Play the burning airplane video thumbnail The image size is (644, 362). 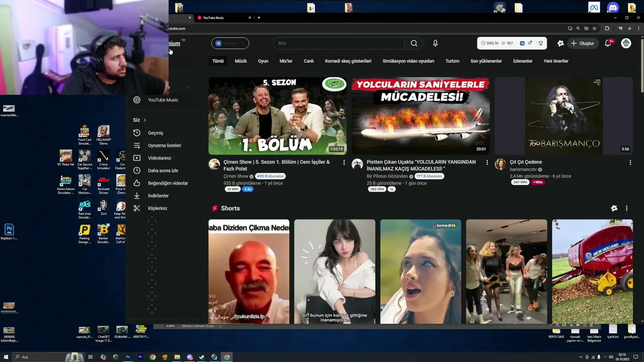[421, 116]
